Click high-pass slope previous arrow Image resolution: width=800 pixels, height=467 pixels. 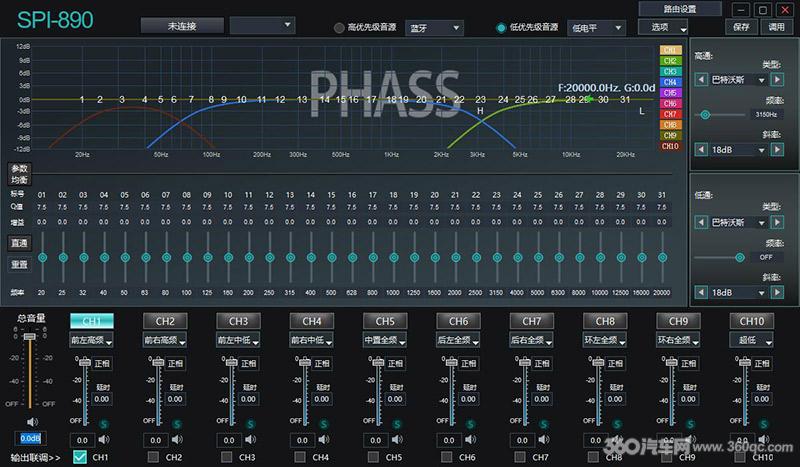click(x=701, y=150)
